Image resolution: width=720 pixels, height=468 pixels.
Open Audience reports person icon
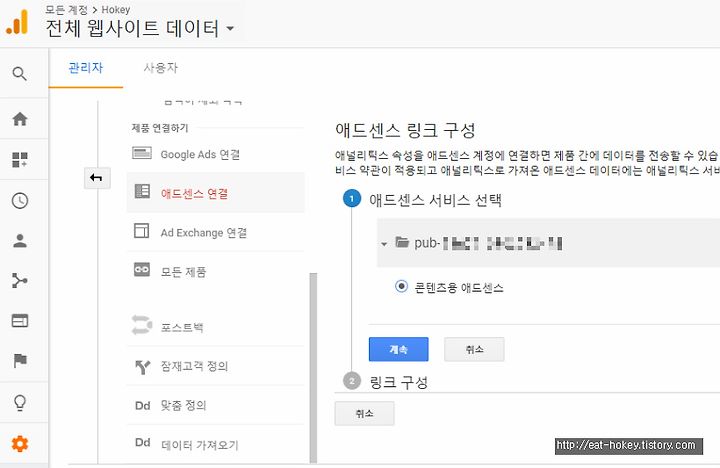pyautogui.click(x=20, y=241)
